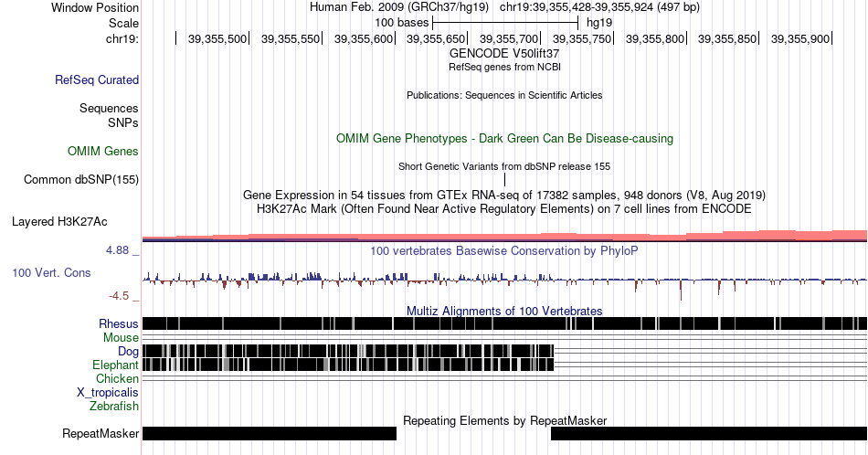Click the dbSNP variant tick mark
This screenshot has height=455, width=868.
point(505,179)
